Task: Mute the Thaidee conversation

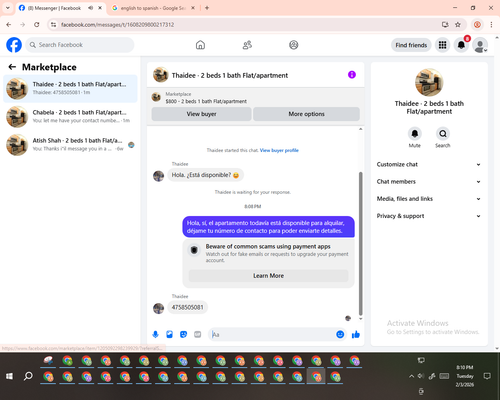Action: 415,134
